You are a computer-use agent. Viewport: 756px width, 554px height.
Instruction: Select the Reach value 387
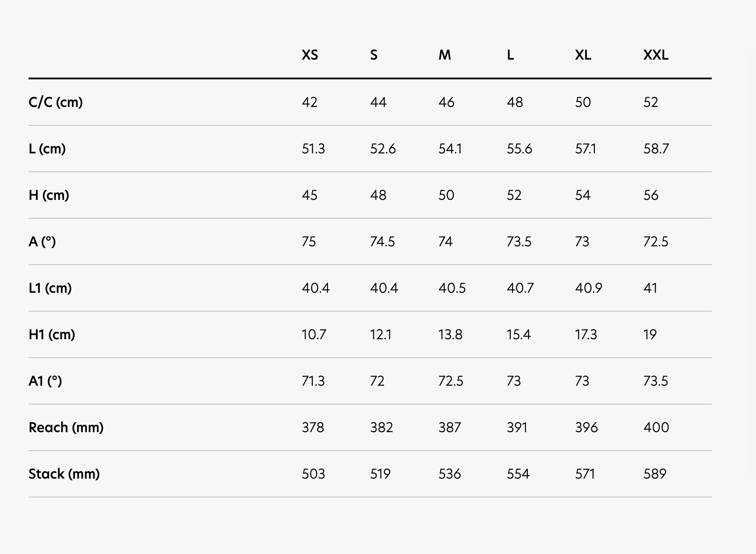point(450,427)
